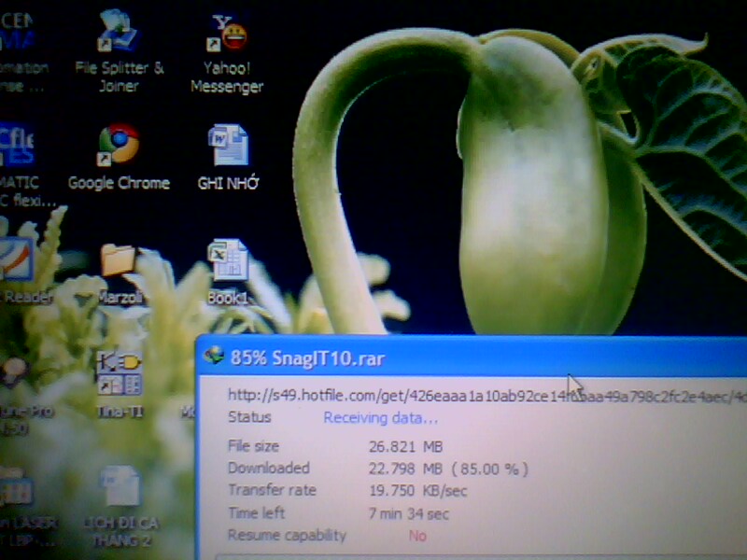
Task: Select the LỊCH ĐI CA THÁNG 2 document
Action: (120, 489)
